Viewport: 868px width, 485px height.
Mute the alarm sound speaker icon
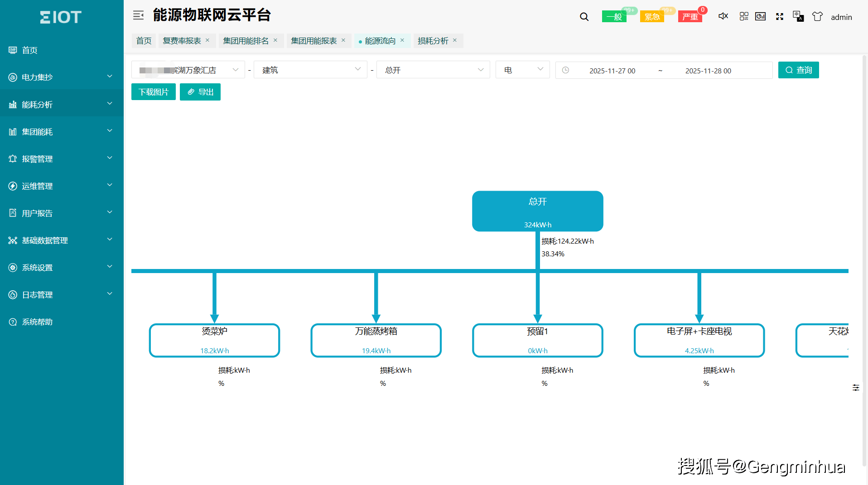tap(723, 16)
